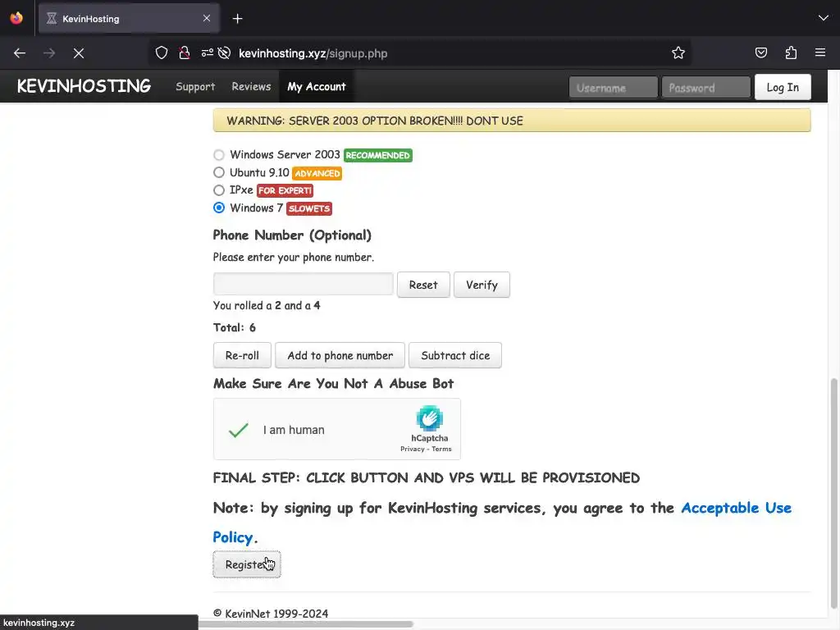Focus the Username field
Screen dimensions: 840x630
pyautogui.click(x=614, y=87)
